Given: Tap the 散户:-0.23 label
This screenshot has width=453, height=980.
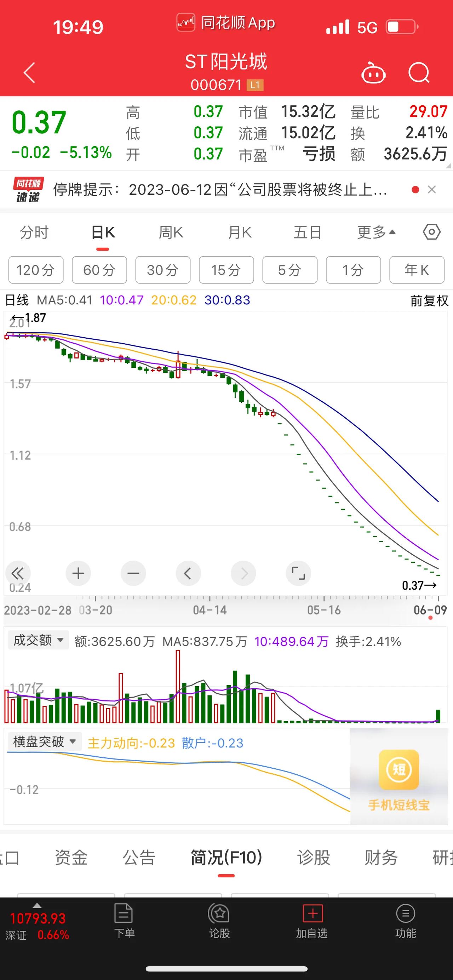Looking at the screenshot, I should [213, 743].
